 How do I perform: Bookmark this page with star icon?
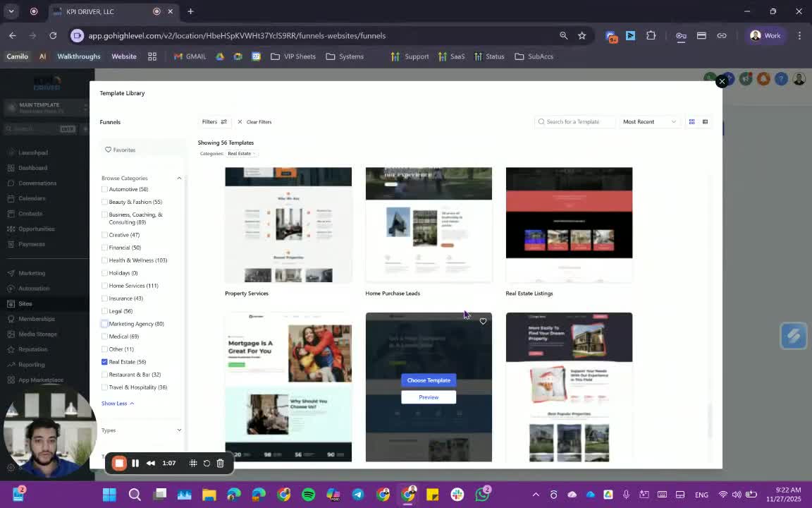point(582,36)
